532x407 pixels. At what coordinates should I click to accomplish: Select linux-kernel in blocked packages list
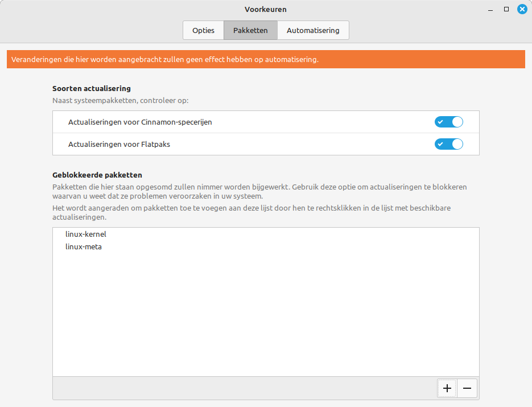tap(86, 234)
